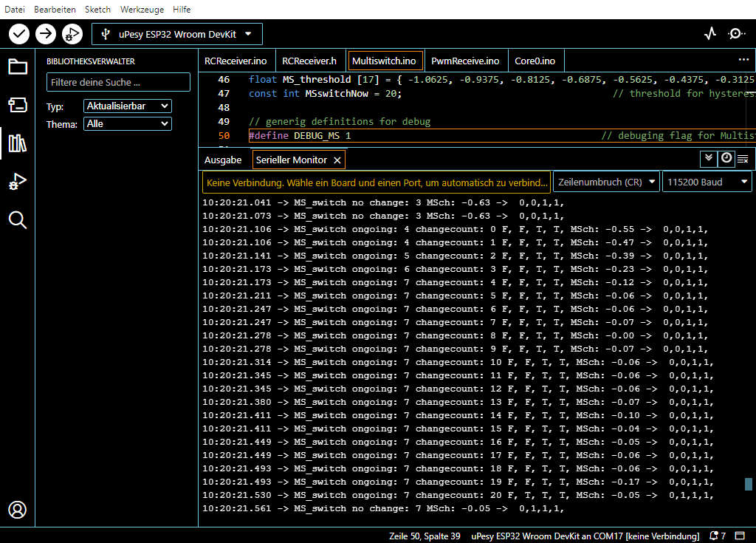Click the account profile icon
The width and height of the screenshot is (756, 543).
(18, 510)
